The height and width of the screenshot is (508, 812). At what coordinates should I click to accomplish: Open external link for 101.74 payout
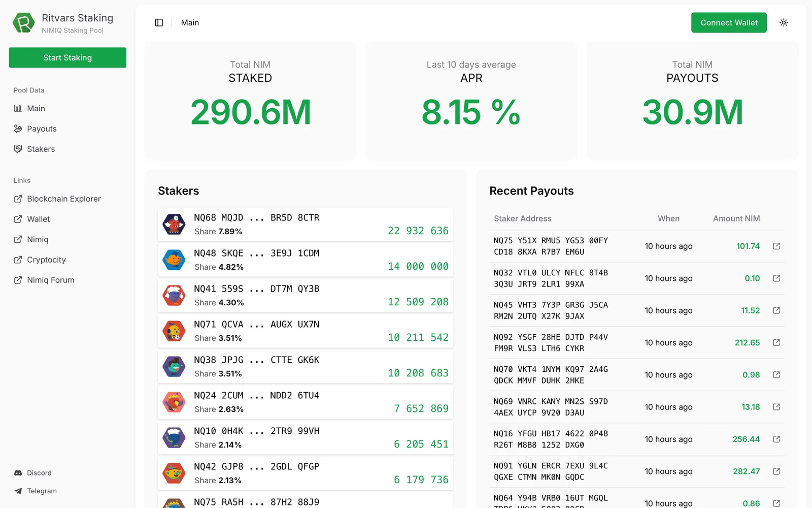coord(776,246)
